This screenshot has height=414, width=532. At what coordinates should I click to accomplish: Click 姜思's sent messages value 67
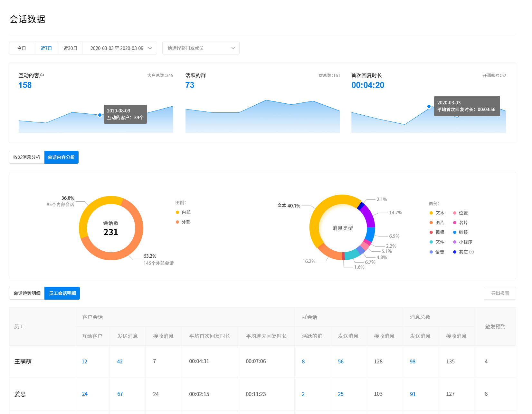tap(120, 394)
